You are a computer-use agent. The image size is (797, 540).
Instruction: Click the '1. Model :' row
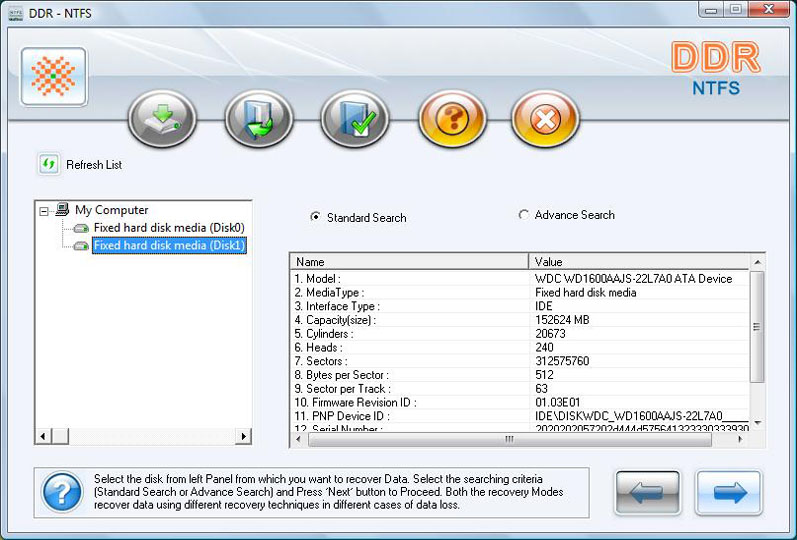519,279
